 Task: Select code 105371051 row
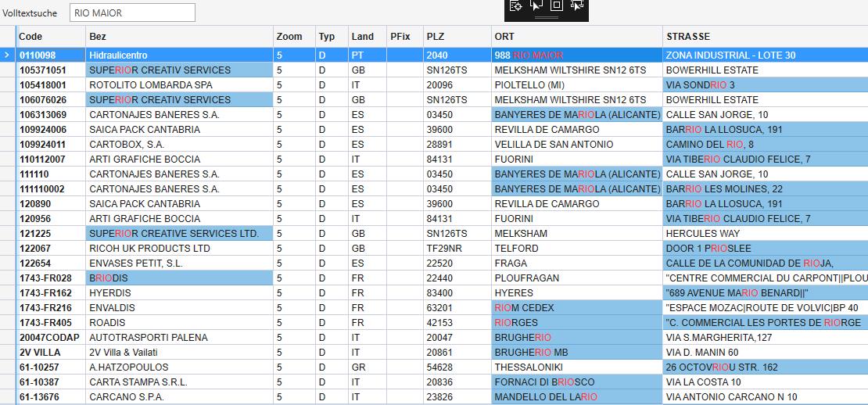click(x=51, y=70)
